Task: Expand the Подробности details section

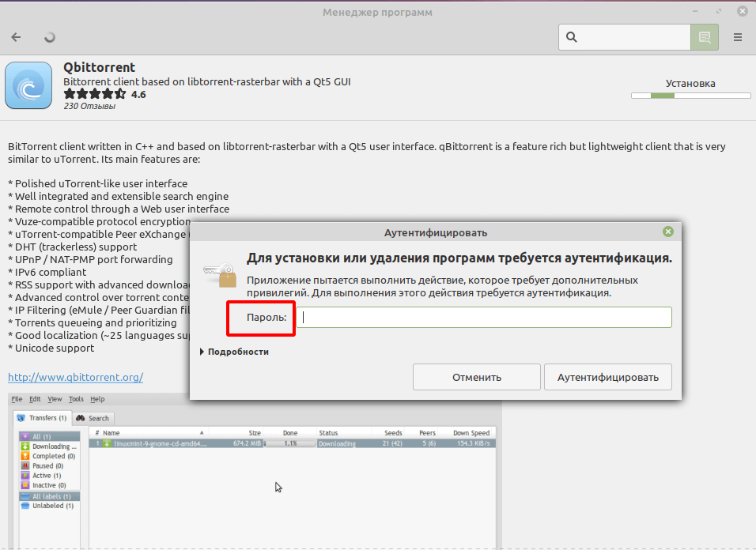Action: [234, 352]
